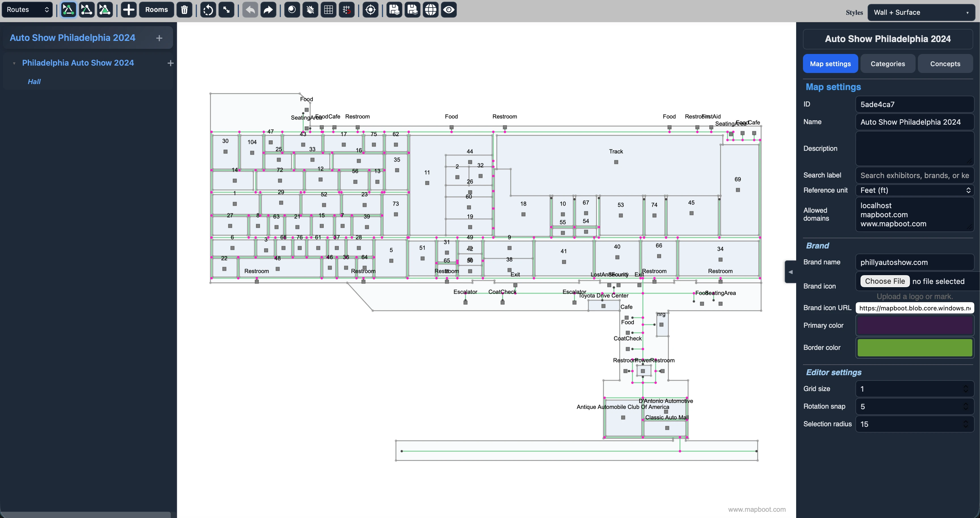Screen dimensions: 980x518
Task: Select the vertex selection mode tool
Action: click(x=68, y=10)
